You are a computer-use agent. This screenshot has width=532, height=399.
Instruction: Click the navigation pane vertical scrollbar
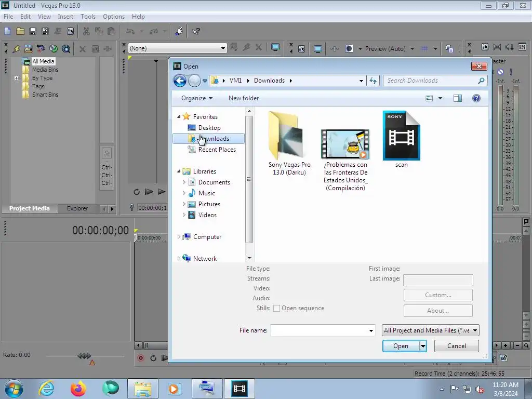click(x=249, y=180)
